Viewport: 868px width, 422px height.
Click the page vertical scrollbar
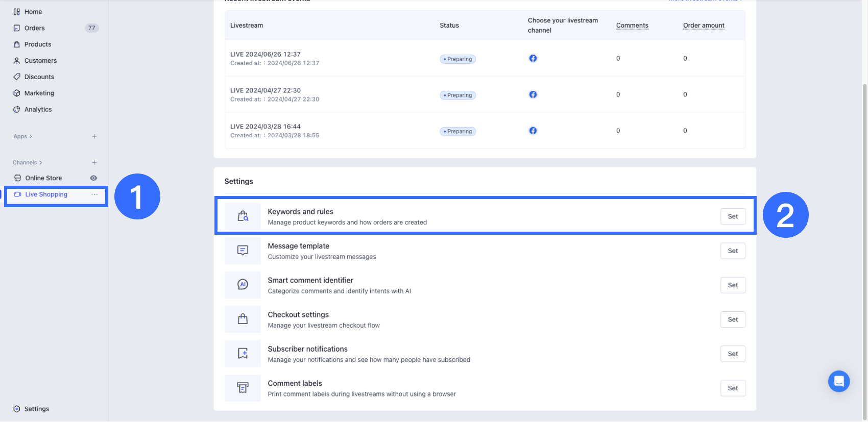point(864,245)
